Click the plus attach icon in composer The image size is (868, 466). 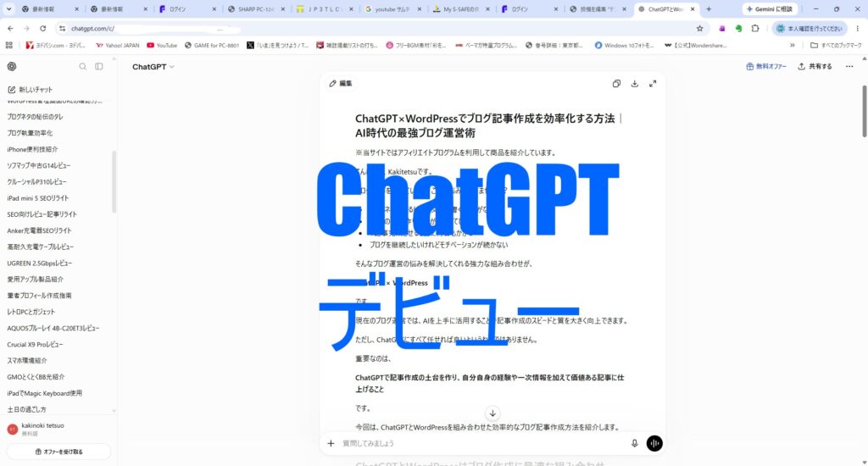click(331, 443)
